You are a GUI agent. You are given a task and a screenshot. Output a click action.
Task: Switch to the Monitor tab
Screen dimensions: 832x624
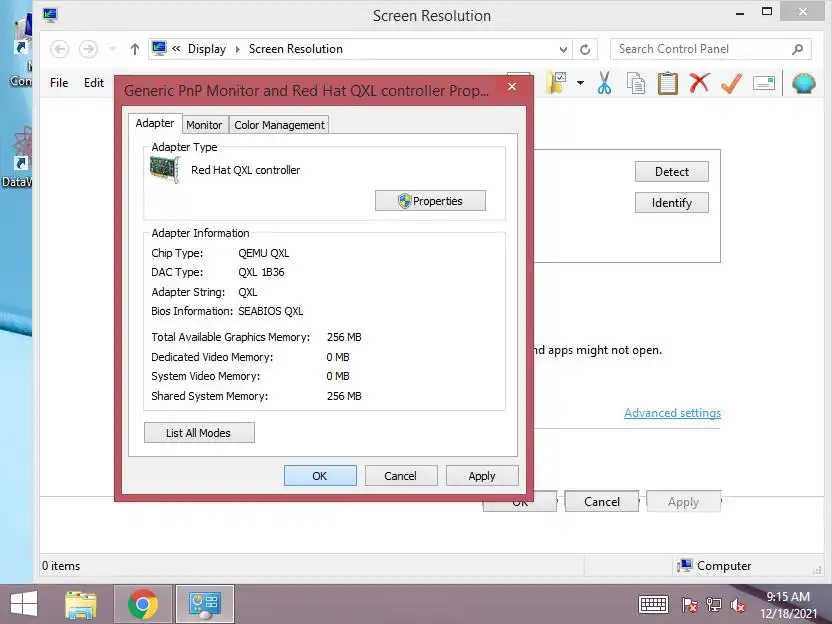[x=204, y=125]
